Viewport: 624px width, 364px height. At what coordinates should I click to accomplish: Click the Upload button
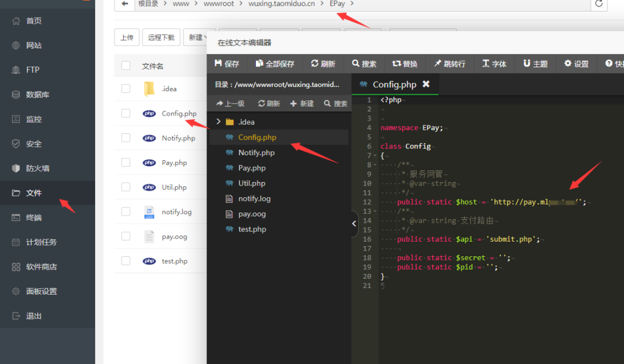point(127,37)
